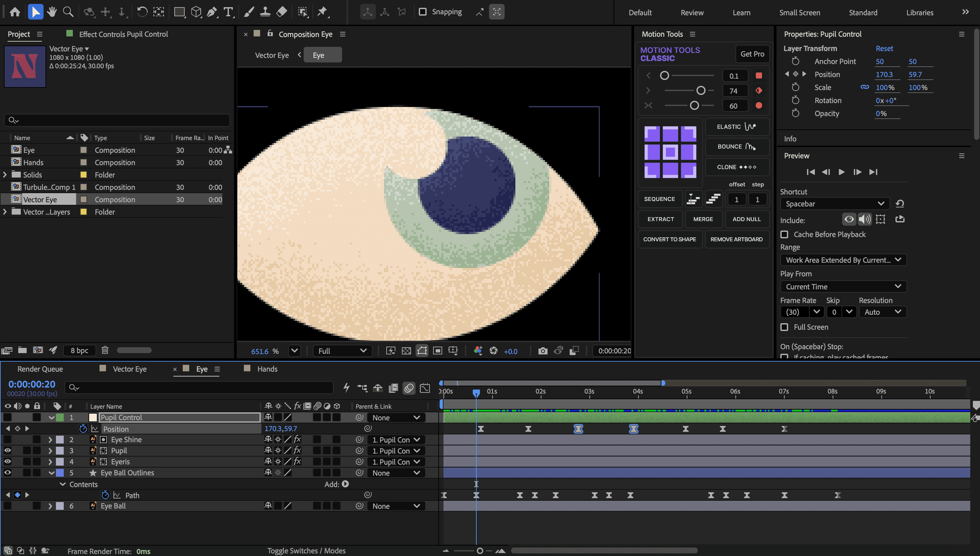Select the Zoom magnifier tool
This screenshot has width=980, height=556.
(x=68, y=12)
